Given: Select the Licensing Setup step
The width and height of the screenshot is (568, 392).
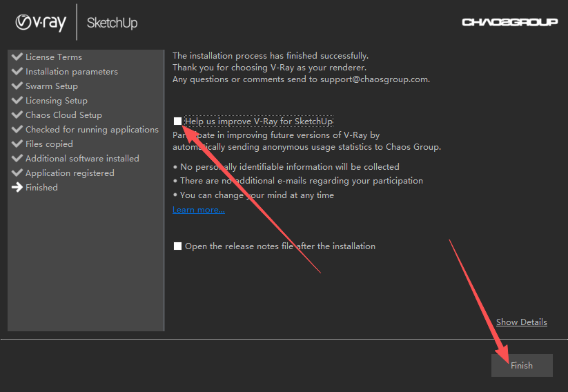Looking at the screenshot, I should pos(57,100).
